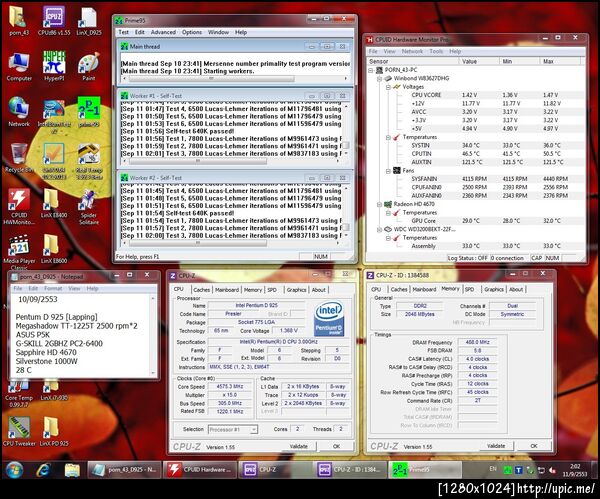
Task: Launch Paint from the desktop icon
Action: tap(88, 67)
